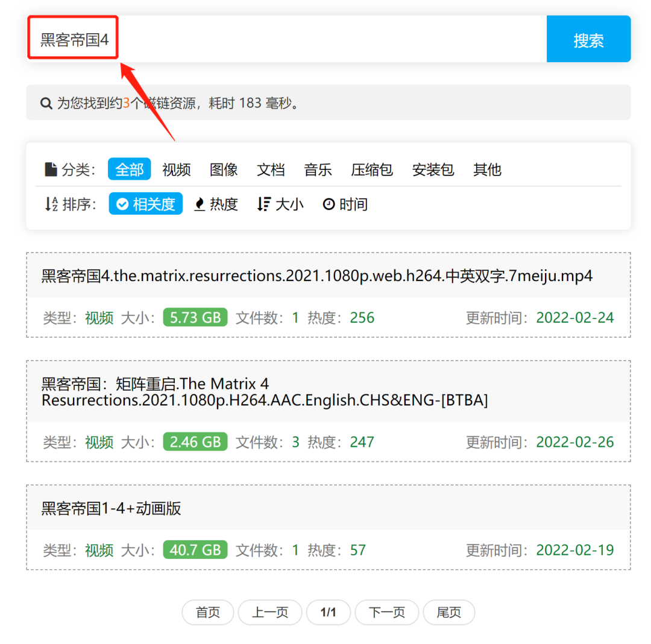651x644 pixels.
Task: Click the flame icon next to 热度
Action: click(x=200, y=204)
